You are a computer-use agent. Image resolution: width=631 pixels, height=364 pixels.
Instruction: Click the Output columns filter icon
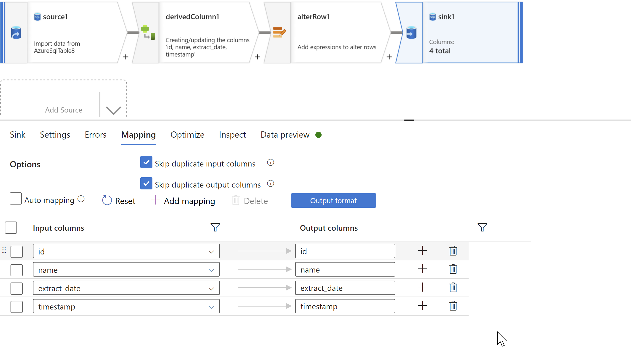pos(482,227)
